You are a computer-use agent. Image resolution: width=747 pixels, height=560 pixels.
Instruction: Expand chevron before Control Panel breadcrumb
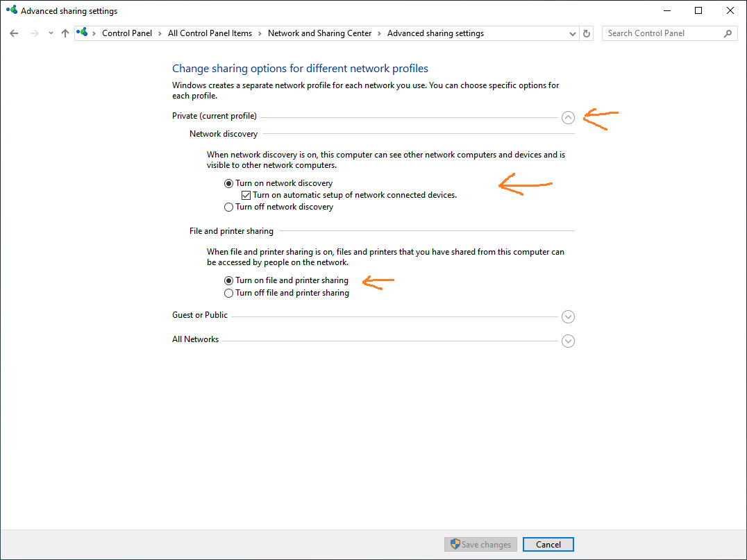(94, 34)
